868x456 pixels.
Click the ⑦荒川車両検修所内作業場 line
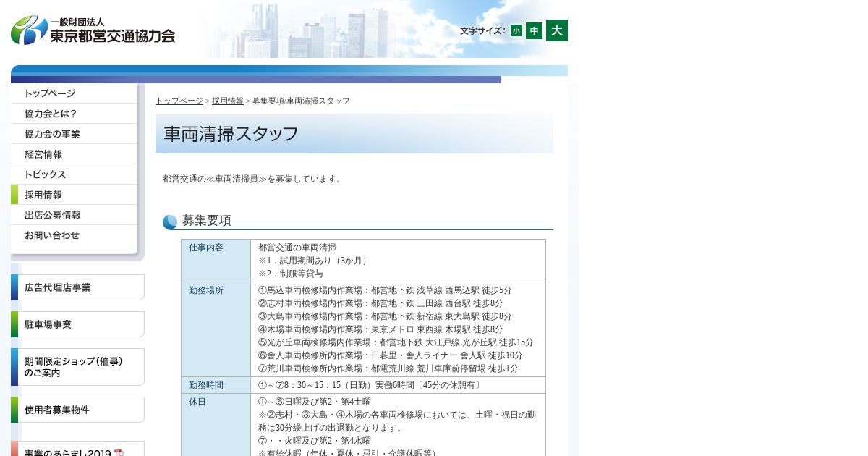[388, 368]
